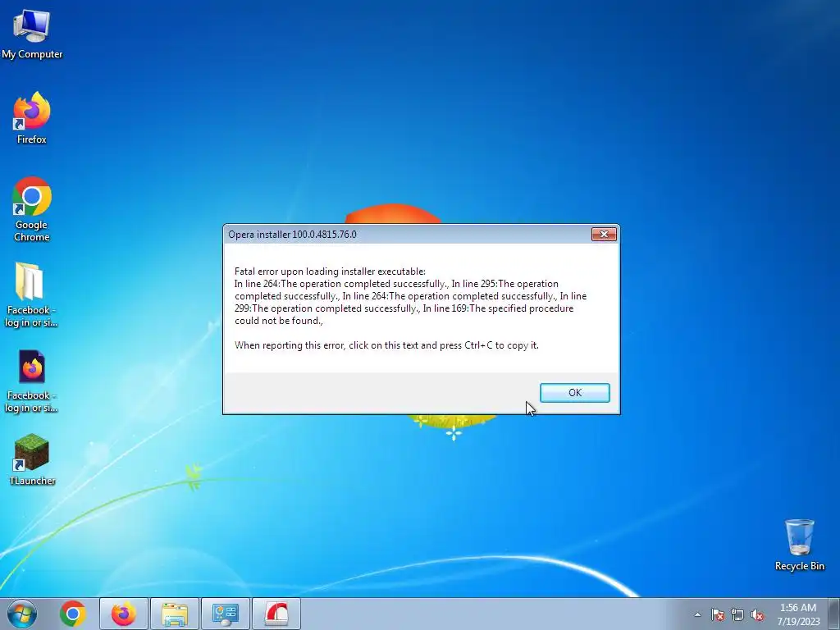840x630 pixels.
Task: Open Windows Explorer from the taskbar
Action: [x=175, y=614]
